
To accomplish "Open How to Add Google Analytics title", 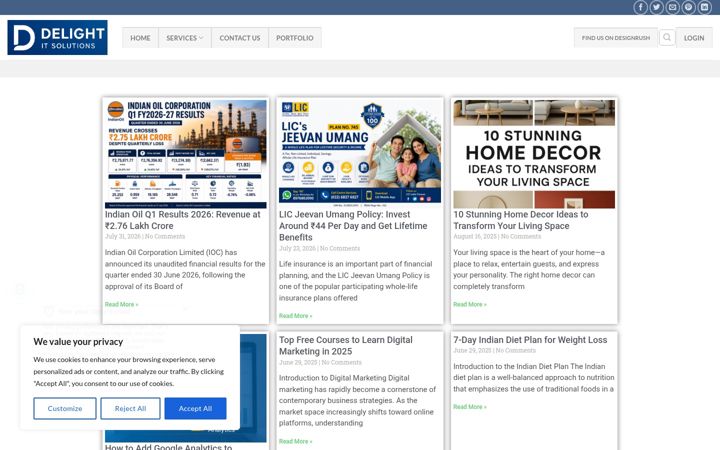I will (169, 446).
